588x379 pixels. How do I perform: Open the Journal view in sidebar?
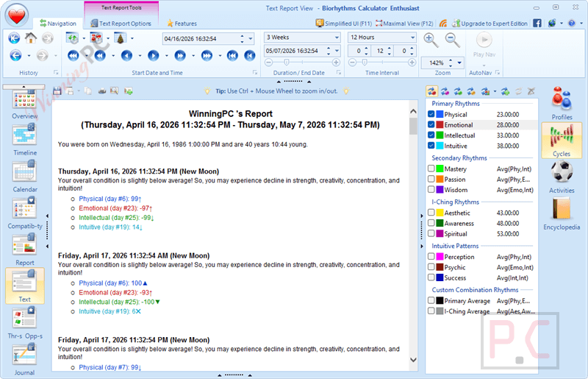click(x=25, y=359)
